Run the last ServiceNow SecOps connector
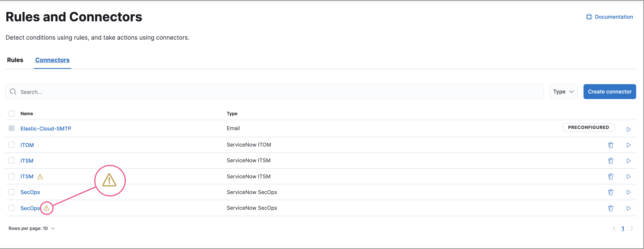Image resolution: width=644 pixels, height=249 pixels. [x=629, y=208]
